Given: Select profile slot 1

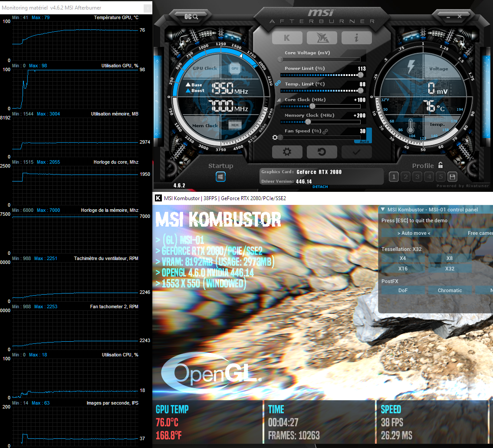Looking at the screenshot, I should pyautogui.click(x=394, y=177).
